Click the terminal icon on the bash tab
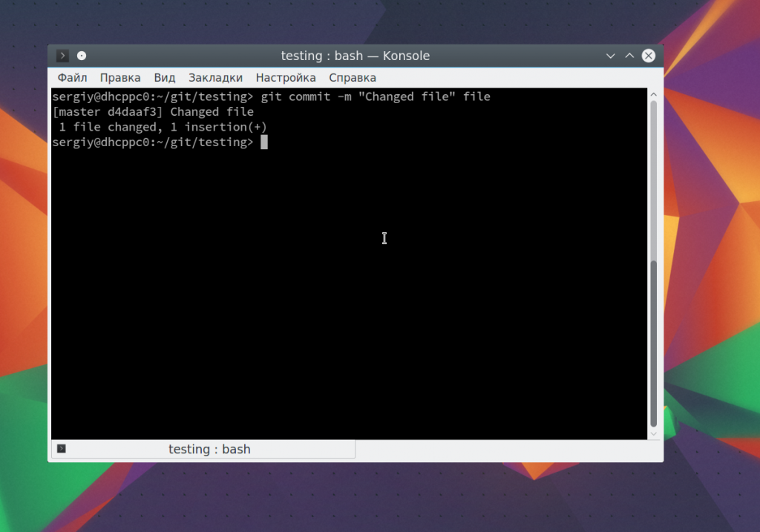 pyautogui.click(x=62, y=449)
